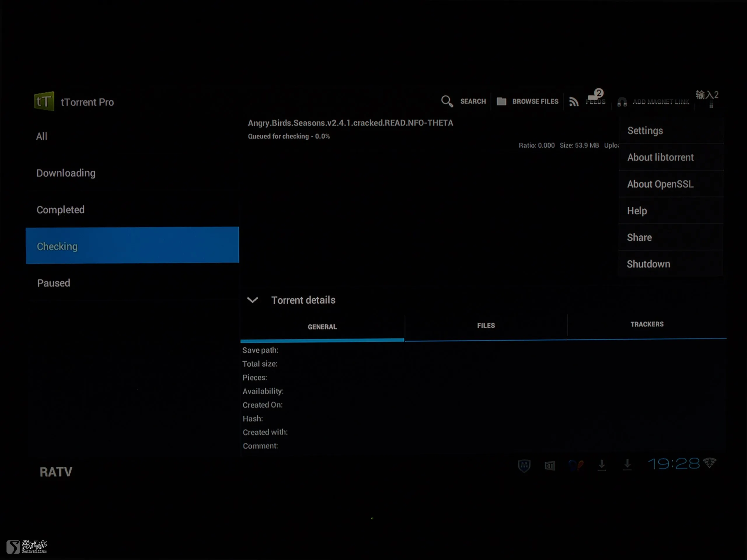Select Share in the menu
This screenshot has width=747, height=560.
pos(671,237)
